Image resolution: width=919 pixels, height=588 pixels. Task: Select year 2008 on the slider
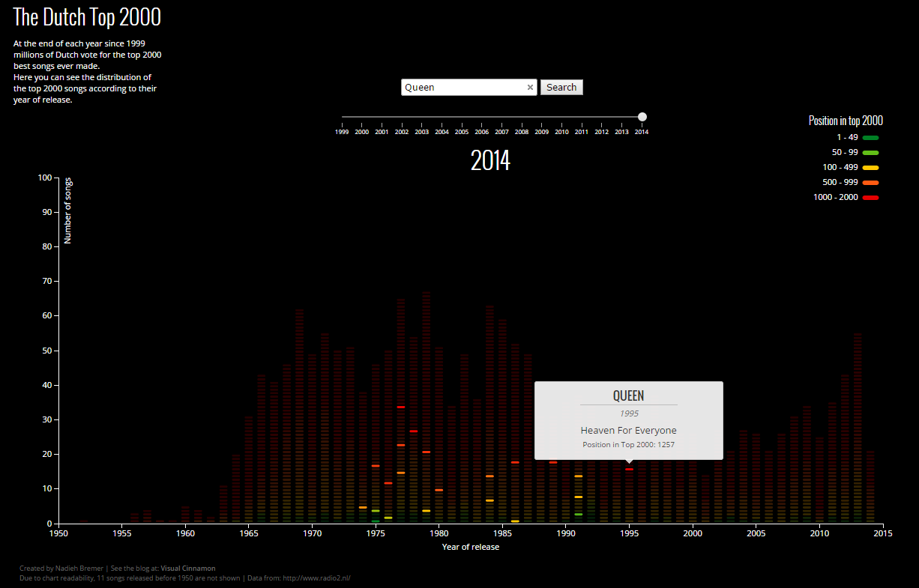point(522,131)
